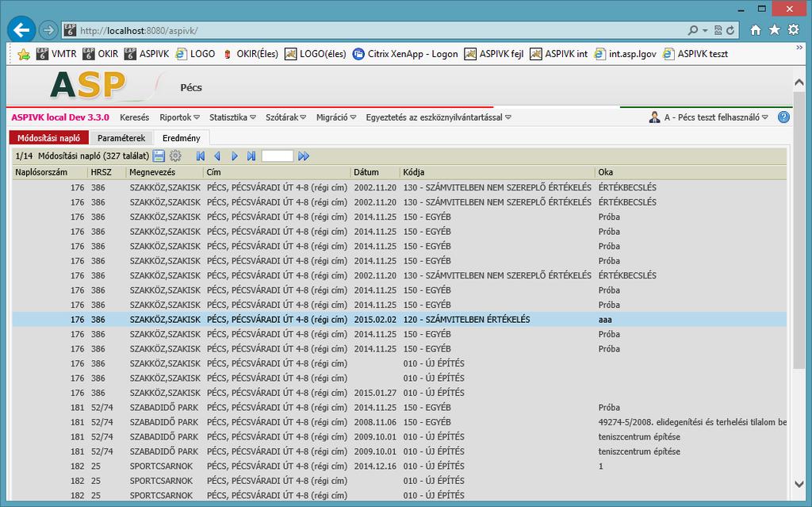This screenshot has height=507, width=812.
Task: Switch to the Paraméterek tab
Action: 121,138
